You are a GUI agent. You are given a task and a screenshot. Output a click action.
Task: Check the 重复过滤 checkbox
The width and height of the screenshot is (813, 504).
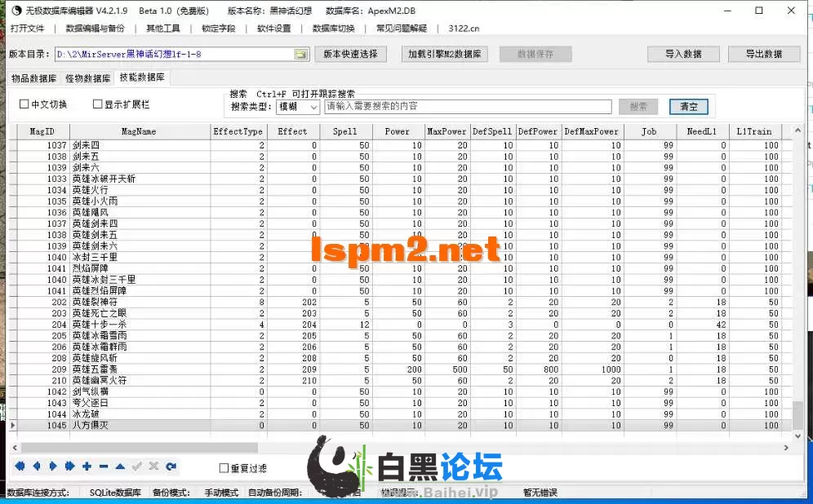(224, 468)
